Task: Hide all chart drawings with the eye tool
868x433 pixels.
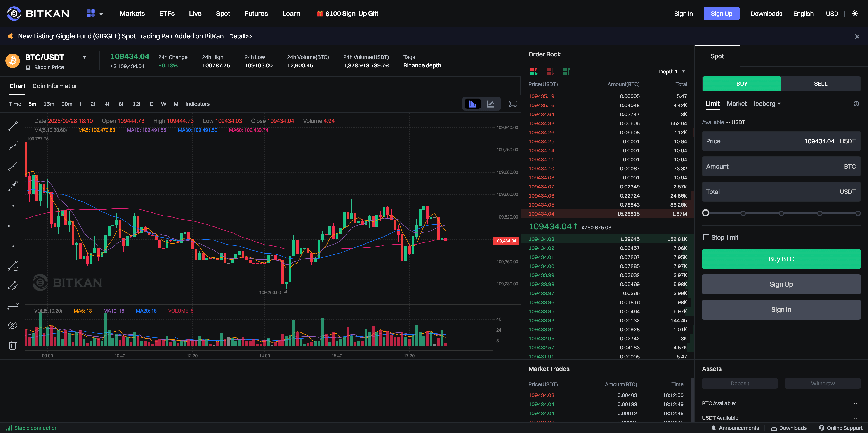Action: (x=12, y=325)
